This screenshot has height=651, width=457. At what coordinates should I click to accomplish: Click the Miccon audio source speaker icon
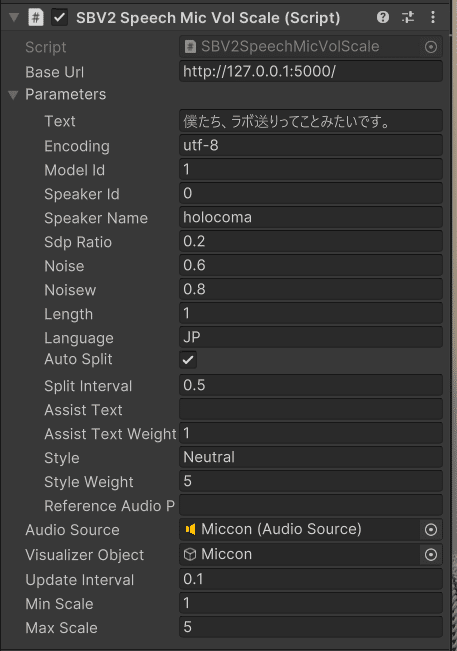coord(191,529)
